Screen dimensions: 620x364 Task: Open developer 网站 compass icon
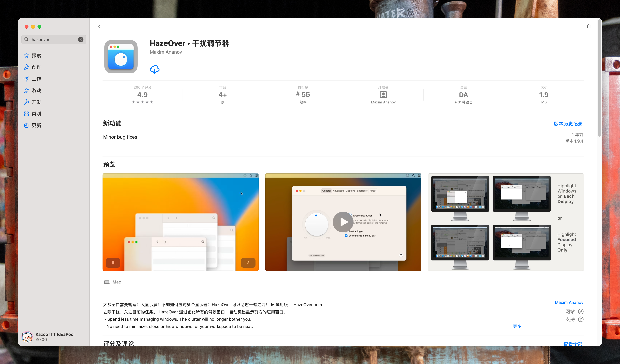pos(581,312)
